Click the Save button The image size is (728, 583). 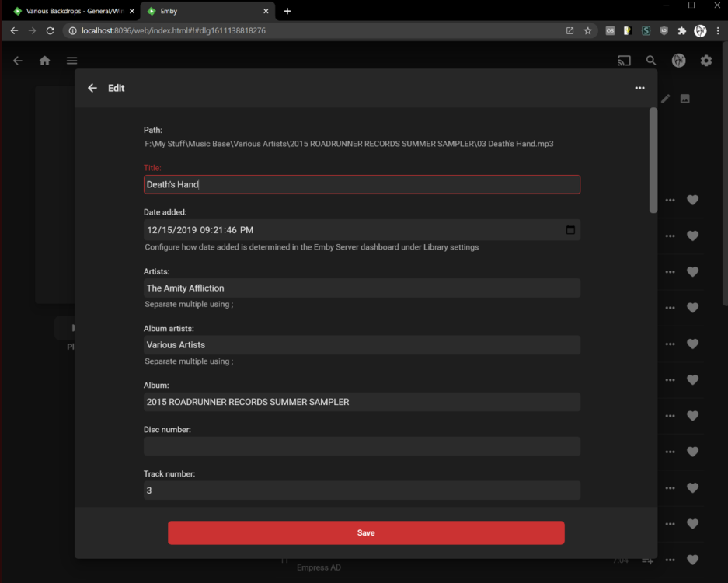tap(366, 532)
